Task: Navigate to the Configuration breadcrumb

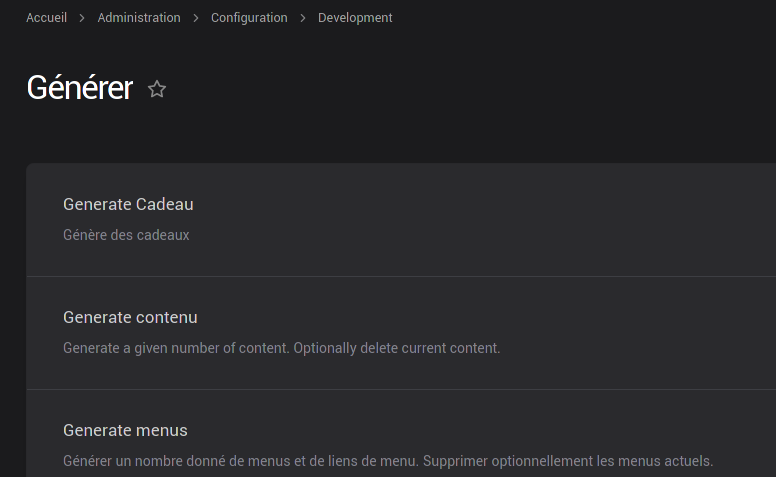Action: [249, 18]
